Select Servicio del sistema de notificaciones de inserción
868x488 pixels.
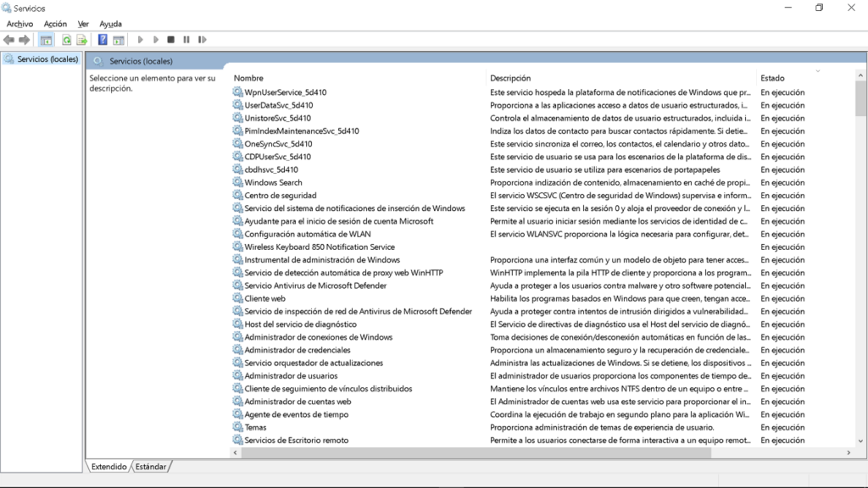355,208
